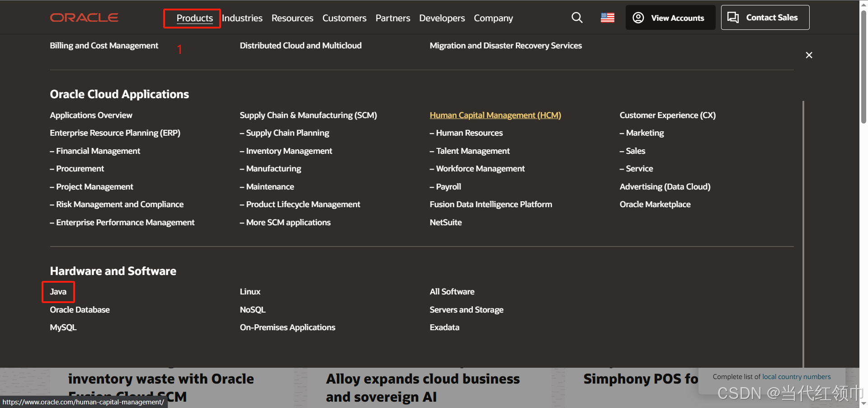Screen dimensions: 868x408
Task: Click the browser scrollbar down arrow
Action: [x=863, y=403]
